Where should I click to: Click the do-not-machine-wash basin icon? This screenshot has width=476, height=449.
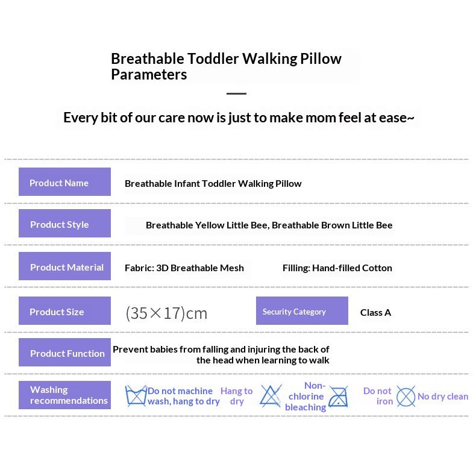coord(136,396)
